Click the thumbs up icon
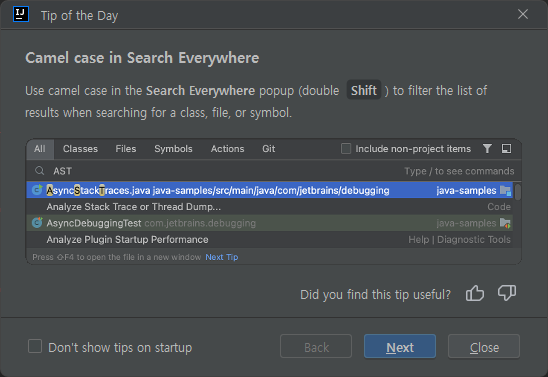548x377 pixels. coord(475,293)
